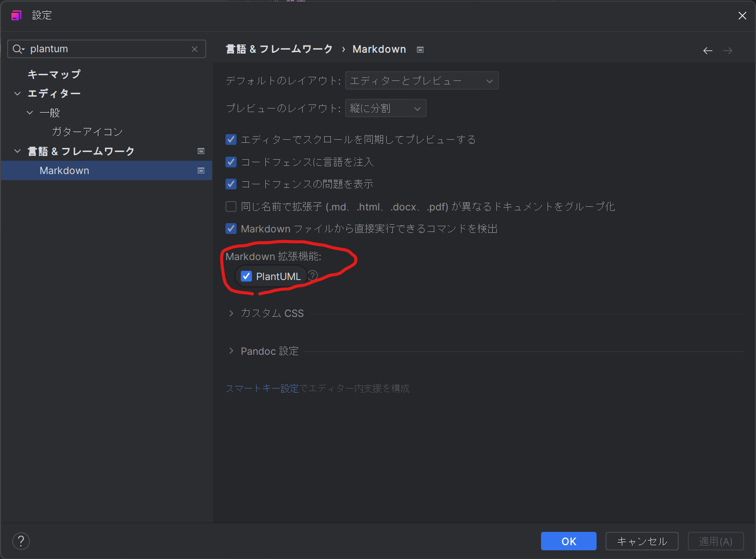Uncheck the PlantUML extension checkbox
The width and height of the screenshot is (756, 559).
pyautogui.click(x=246, y=276)
